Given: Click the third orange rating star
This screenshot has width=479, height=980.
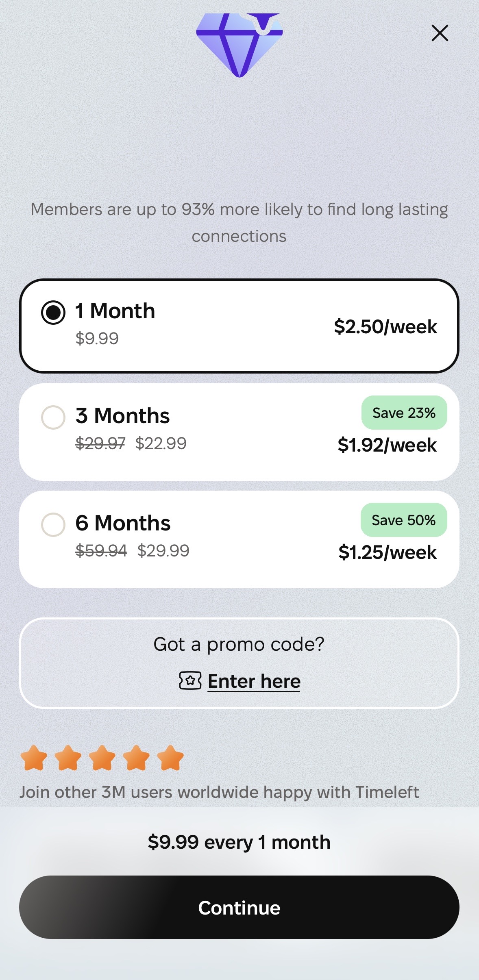Looking at the screenshot, I should point(102,758).
